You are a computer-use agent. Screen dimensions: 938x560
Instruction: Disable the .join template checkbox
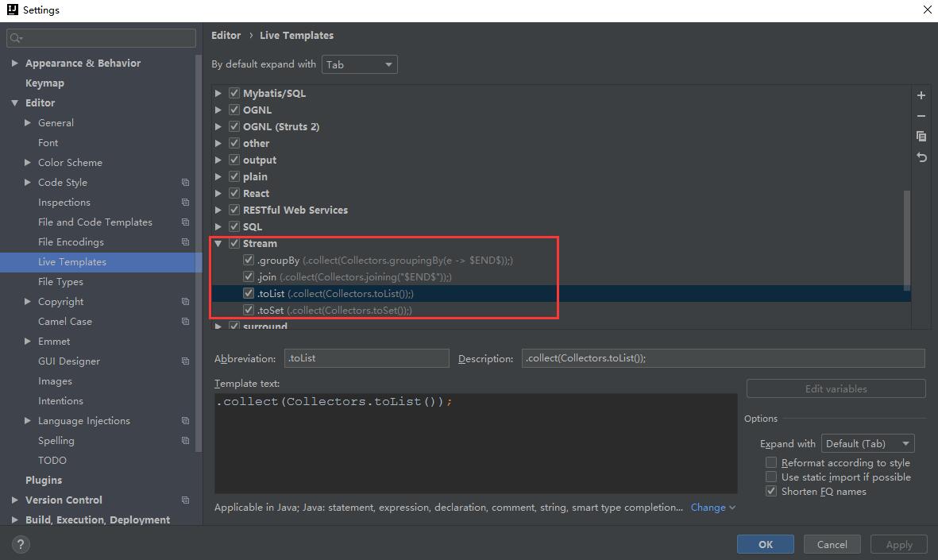tap(249, 277)
